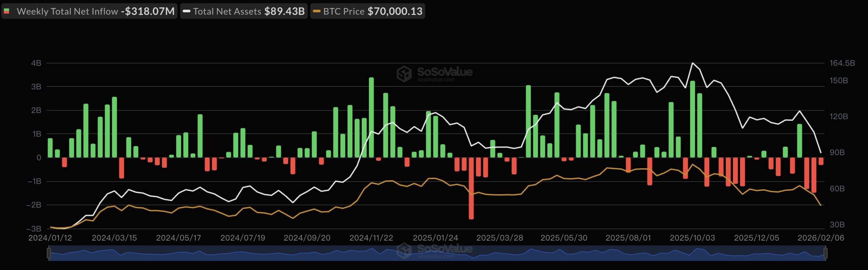This screenshot has width=868, height=270.
Task: Click the "120B" right axis label
Action: (839, 117)
